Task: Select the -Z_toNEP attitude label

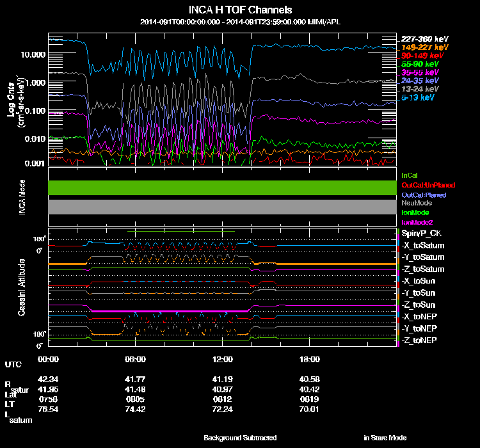Action: tap(420, 339)
